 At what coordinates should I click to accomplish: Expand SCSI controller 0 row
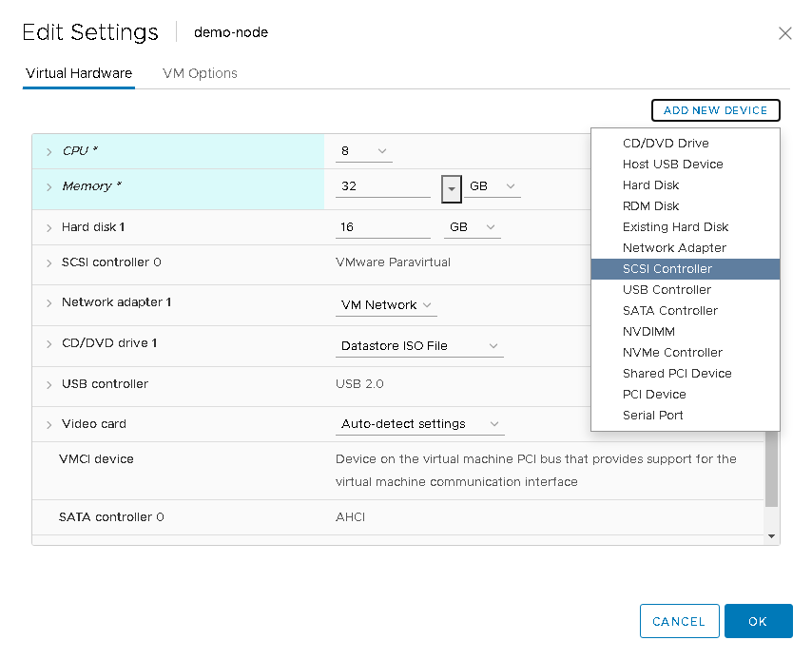49,262
